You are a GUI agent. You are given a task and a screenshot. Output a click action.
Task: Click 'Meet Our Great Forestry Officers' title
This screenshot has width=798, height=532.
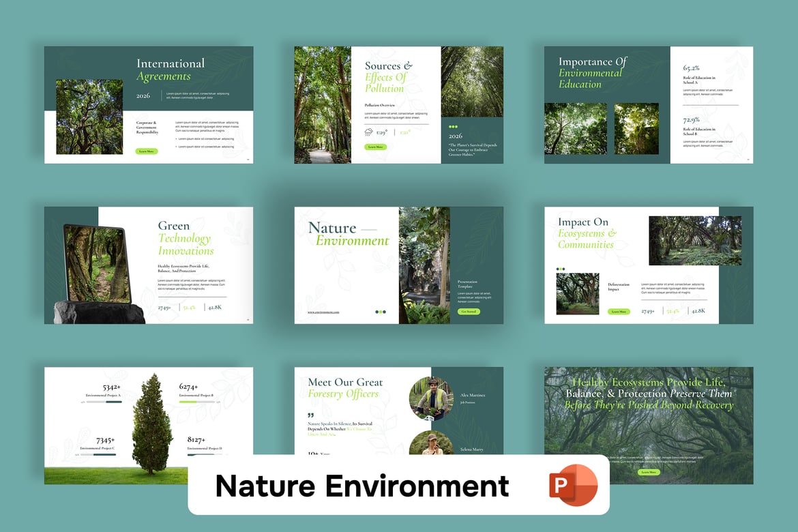(x=345, y=387)
